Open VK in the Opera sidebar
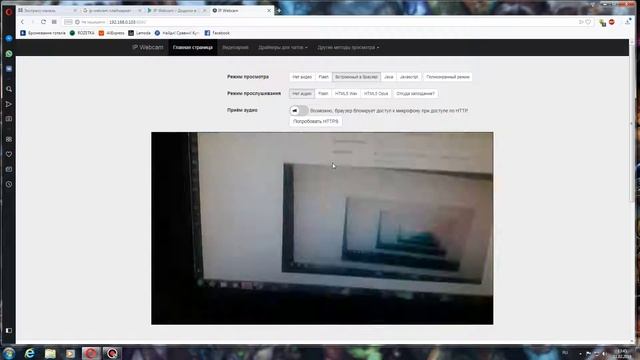Image resolution: width=640 pixels, height=360 pixels. (x=9, y=69)
